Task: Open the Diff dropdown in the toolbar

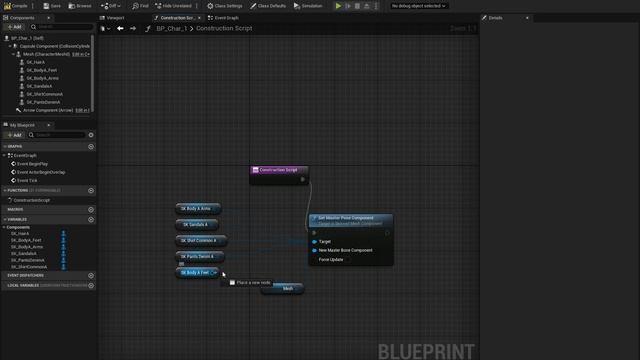Action: pos(111,6)
